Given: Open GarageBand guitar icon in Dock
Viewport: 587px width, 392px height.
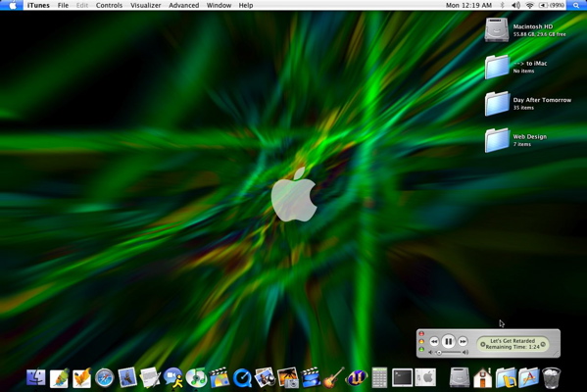Looking at the screenshot, I should coord(333,377).
